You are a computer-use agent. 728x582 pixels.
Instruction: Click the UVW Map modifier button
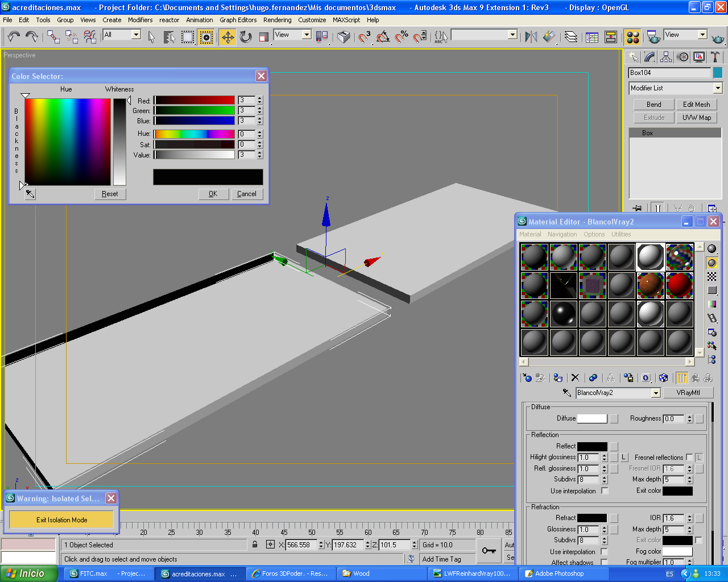point(696,118)
